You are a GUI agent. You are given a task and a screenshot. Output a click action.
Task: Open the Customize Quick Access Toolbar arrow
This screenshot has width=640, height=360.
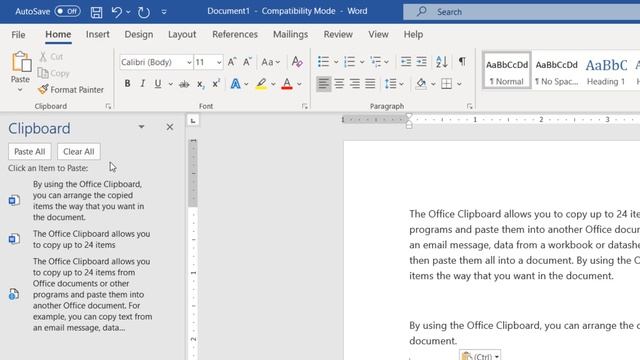164,12
